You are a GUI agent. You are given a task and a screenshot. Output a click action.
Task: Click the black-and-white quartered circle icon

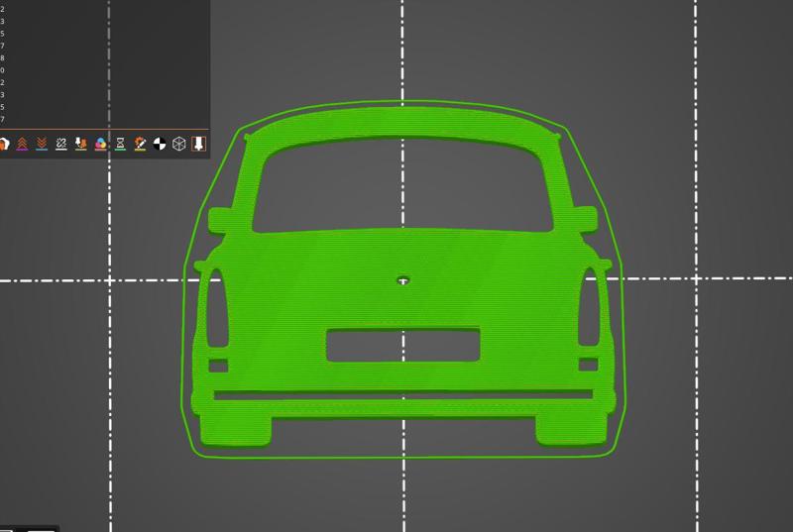(x=160, y=144)
